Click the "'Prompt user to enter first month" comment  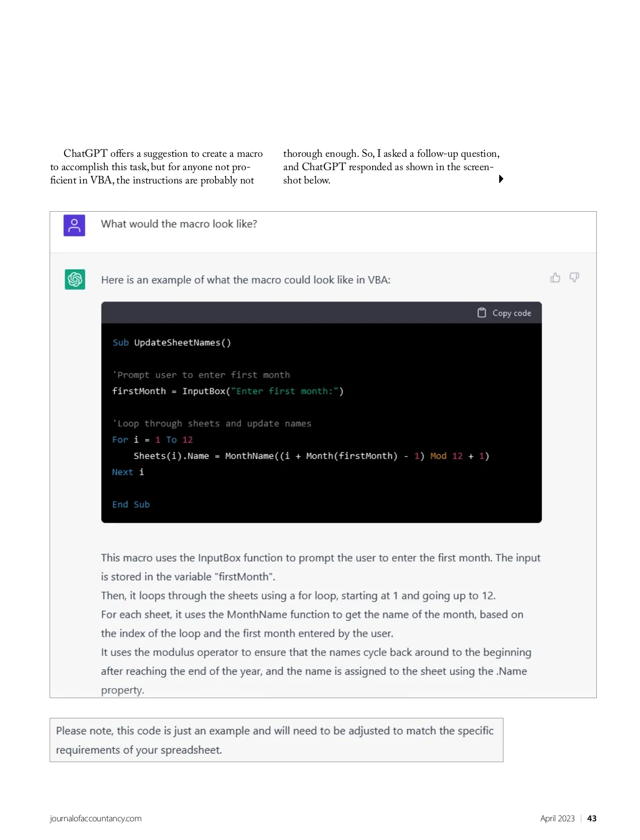coord(201,375)
